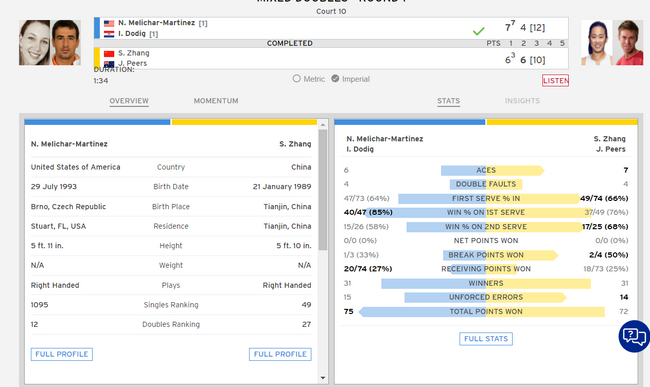Screen dimensions: 650x387
Task: Click the '5 ft. 11 in.' height value
Action: point(47,246)
